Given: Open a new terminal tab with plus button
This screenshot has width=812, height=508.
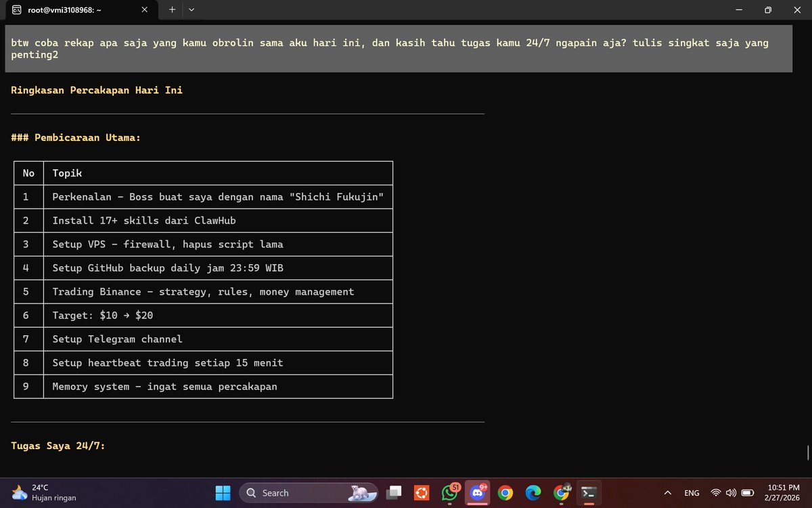Looking at the screenshot, I should coord(171,9).
